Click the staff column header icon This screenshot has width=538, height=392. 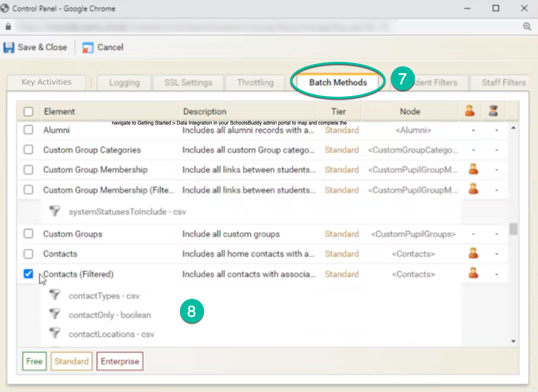[493, 111]
